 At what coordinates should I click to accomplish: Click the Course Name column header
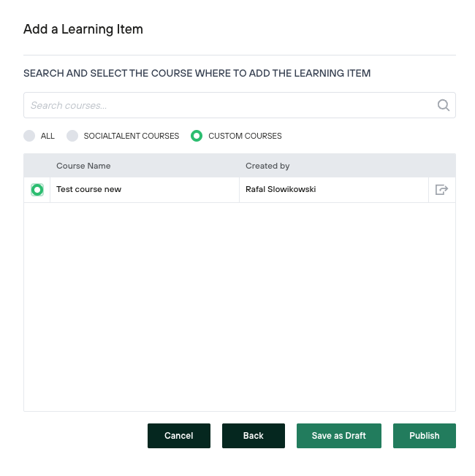coord(84,166)
